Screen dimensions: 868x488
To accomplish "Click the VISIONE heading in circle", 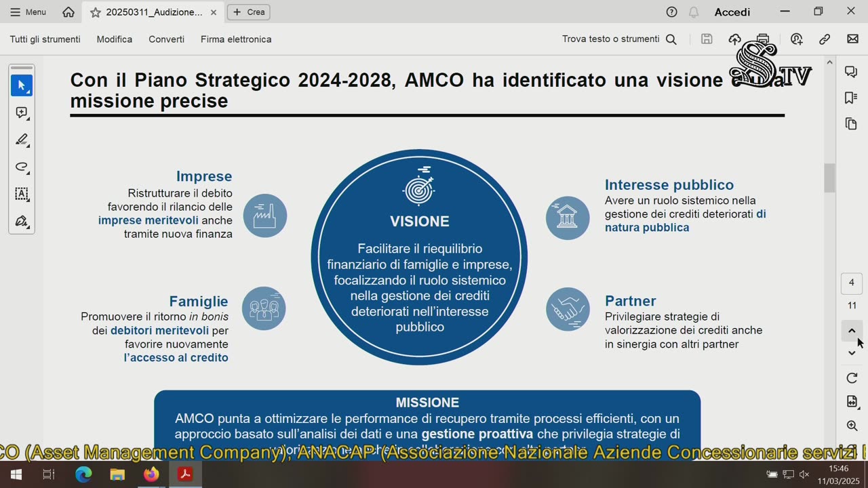I will (419, 222).
